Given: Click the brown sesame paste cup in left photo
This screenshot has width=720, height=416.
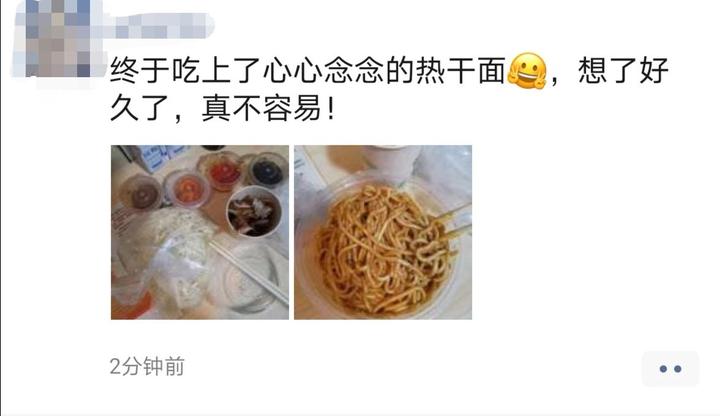Looking at the screenshot, I should click(142, 194).
